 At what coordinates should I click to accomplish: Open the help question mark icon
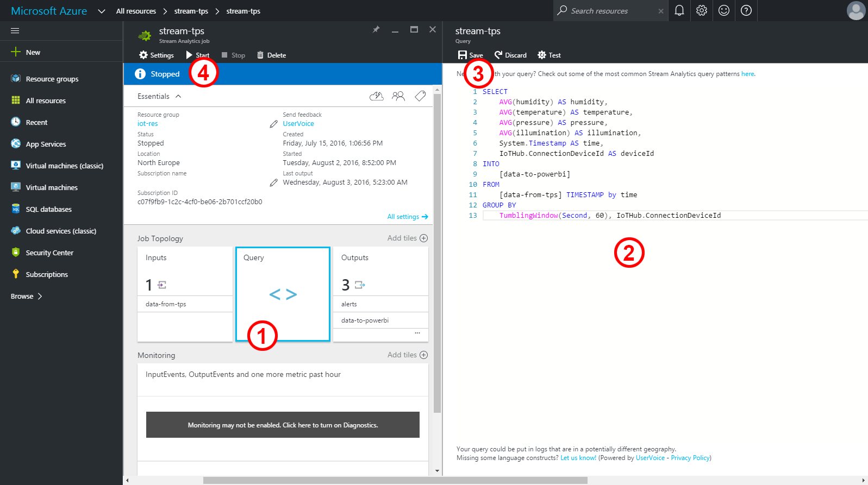coord(746,10)
